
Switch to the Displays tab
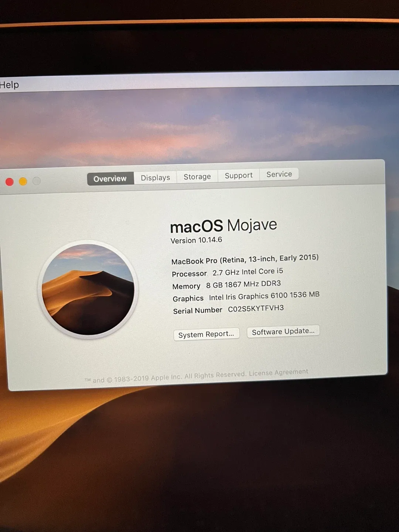coord(155,177)
